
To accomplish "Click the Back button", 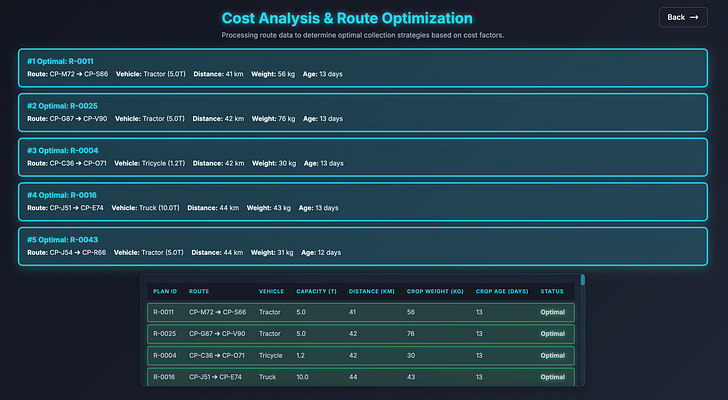I will (x=683, y=17).
